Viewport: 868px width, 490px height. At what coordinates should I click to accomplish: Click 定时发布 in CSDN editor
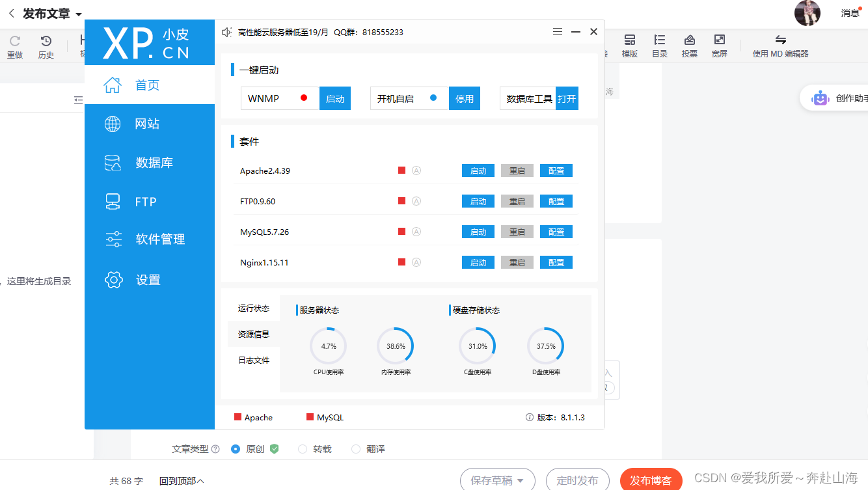point(577,480)
